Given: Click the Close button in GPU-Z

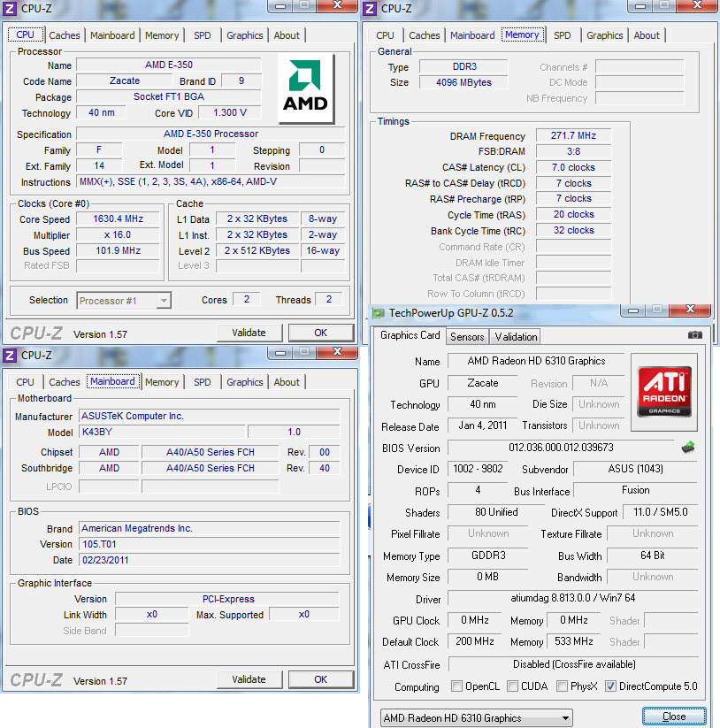Looking at the screenshot, I should 673,717.
